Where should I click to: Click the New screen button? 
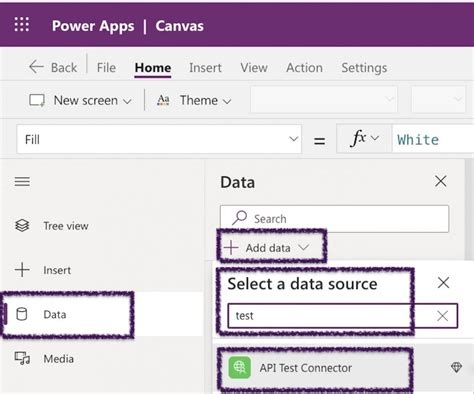[x=80, y=100]
